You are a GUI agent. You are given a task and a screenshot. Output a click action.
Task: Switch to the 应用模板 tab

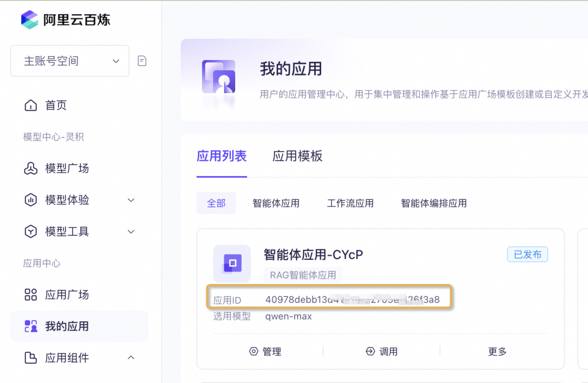click(297, 156)
